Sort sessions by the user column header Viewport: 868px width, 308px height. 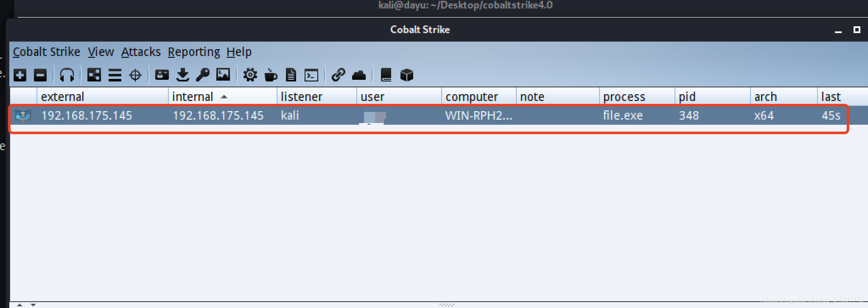pyautogui.click(x=399, y=97)
